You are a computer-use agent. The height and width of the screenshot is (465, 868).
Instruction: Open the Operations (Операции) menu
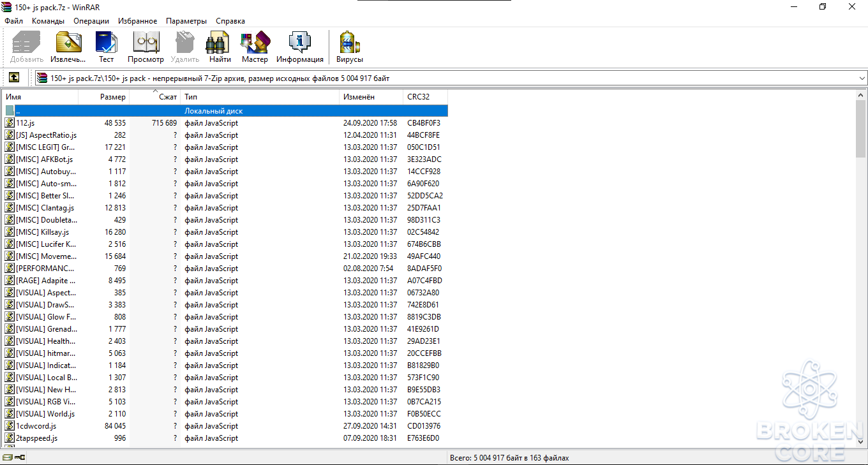click(91, 21)
